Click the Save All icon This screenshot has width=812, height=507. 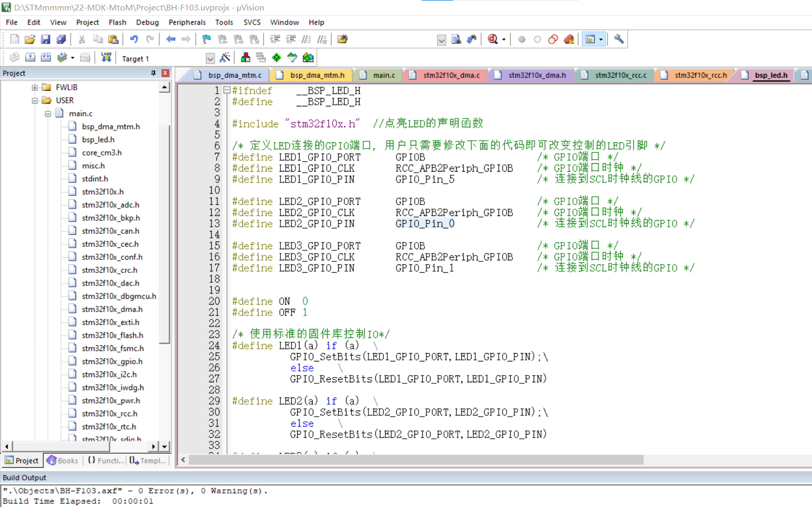(61, 39)
